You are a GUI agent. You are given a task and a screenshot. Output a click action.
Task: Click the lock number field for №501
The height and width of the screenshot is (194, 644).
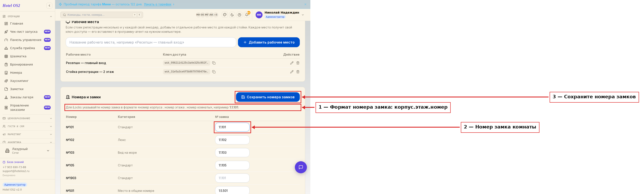point(232,190)
